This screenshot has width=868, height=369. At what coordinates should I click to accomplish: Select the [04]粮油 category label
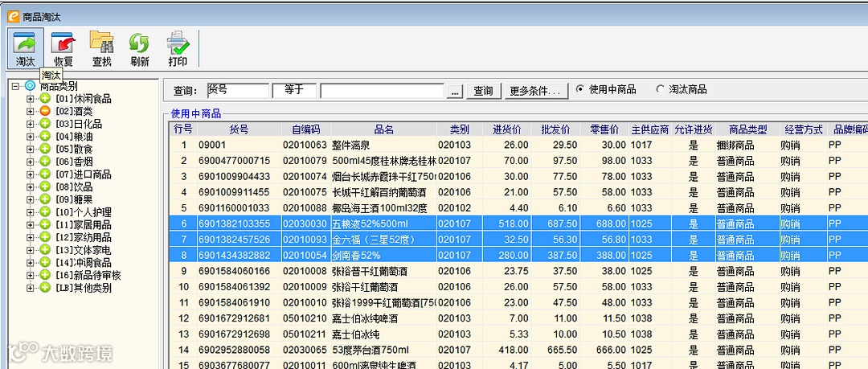(74, 137)
